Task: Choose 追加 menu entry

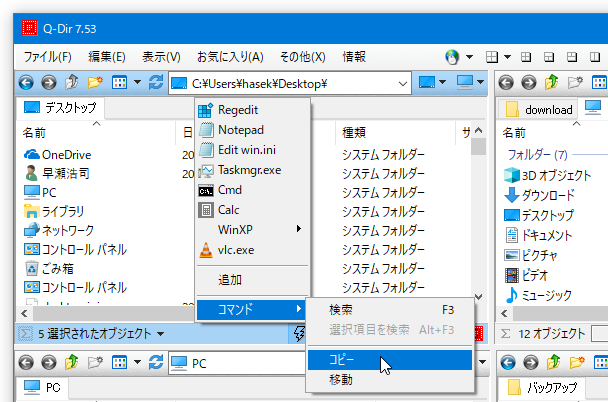Action: [254, 280]
